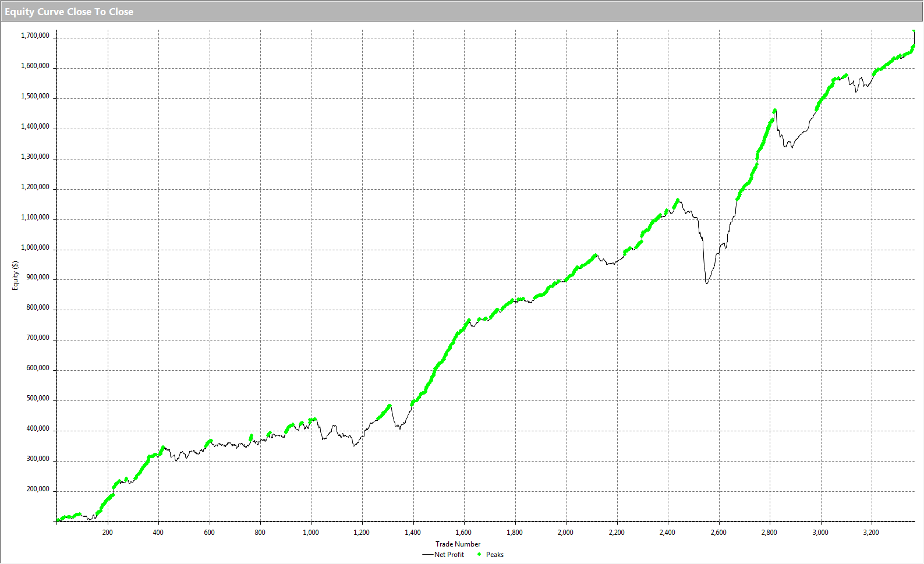924x564 pixels.
Task: Select the "Equity ($)" vertical axis title
Action: point(16,275)
